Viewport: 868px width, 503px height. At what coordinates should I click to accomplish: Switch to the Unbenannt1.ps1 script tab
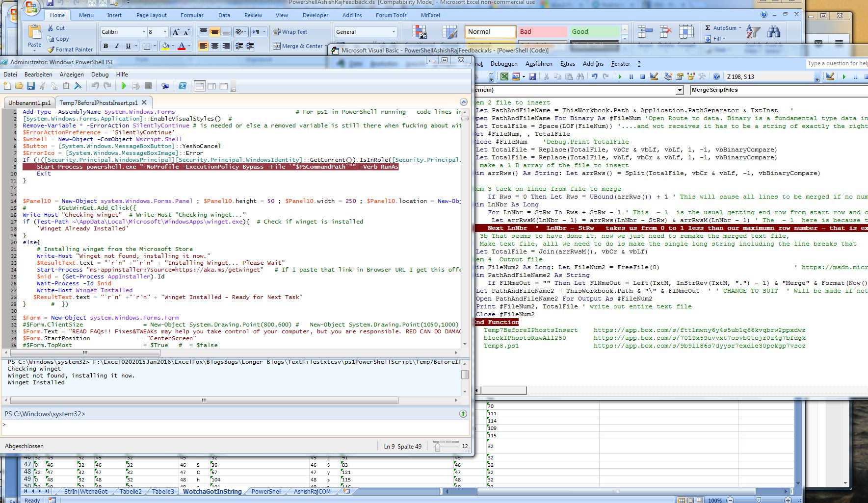pyautogui.click(x=29, y=103)
